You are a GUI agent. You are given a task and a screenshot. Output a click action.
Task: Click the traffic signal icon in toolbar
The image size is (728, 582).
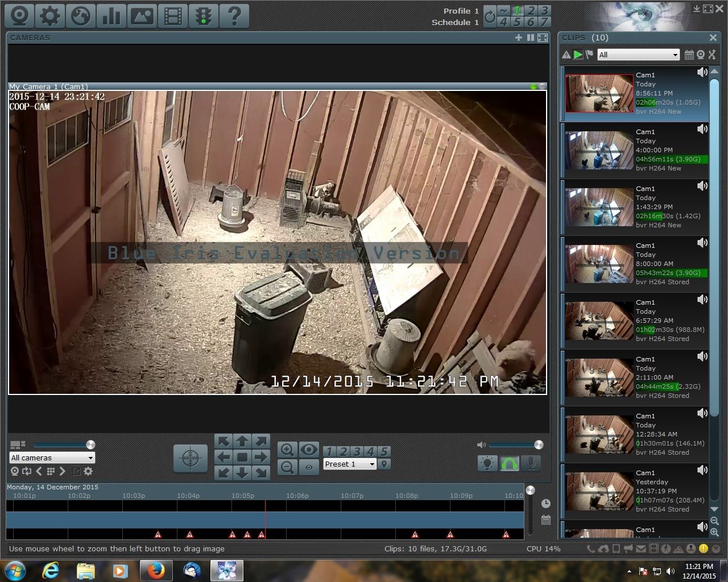point(203,15)
